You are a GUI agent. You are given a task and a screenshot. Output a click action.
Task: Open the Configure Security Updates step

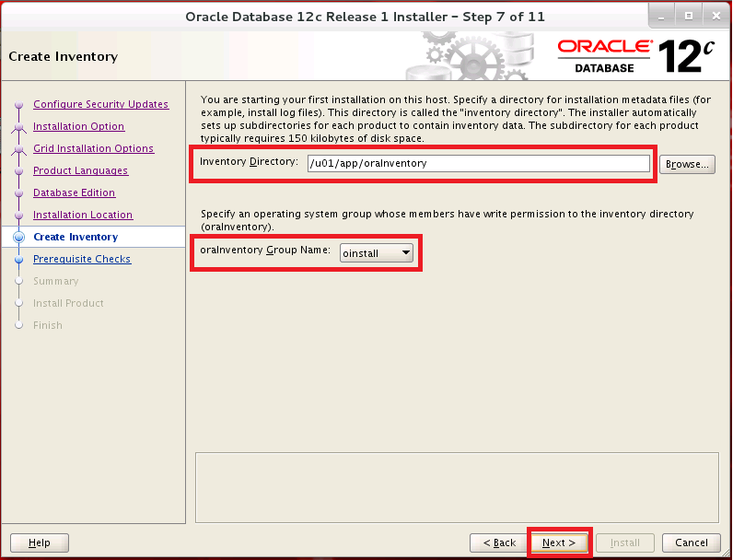(101, 104)
